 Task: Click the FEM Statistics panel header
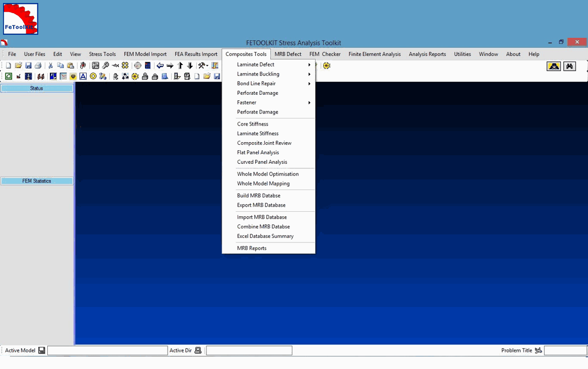[x=37, y=181]
